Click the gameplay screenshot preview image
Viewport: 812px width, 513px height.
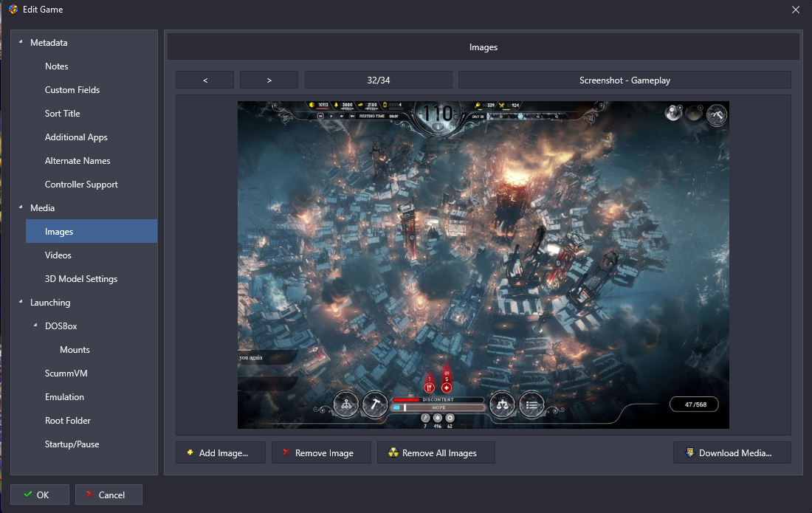(484, 265)
